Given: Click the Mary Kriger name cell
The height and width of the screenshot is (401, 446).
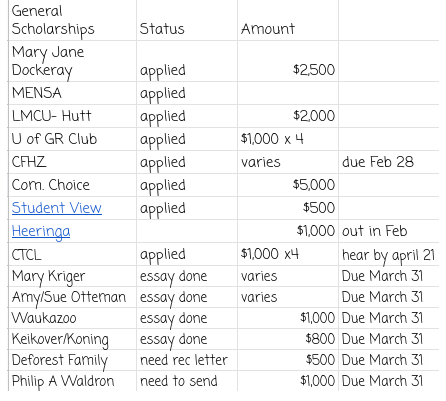Looking at the screenshot, I should 72,276.
